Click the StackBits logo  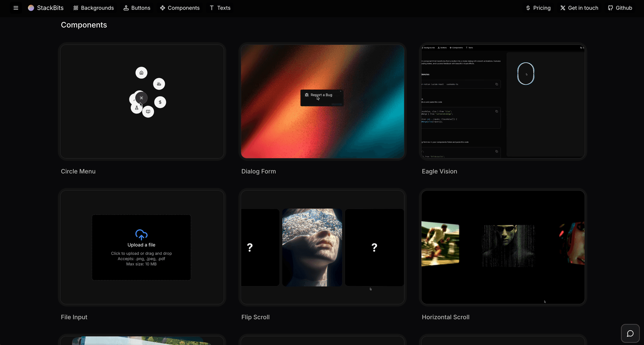click(x=46, y=8)
